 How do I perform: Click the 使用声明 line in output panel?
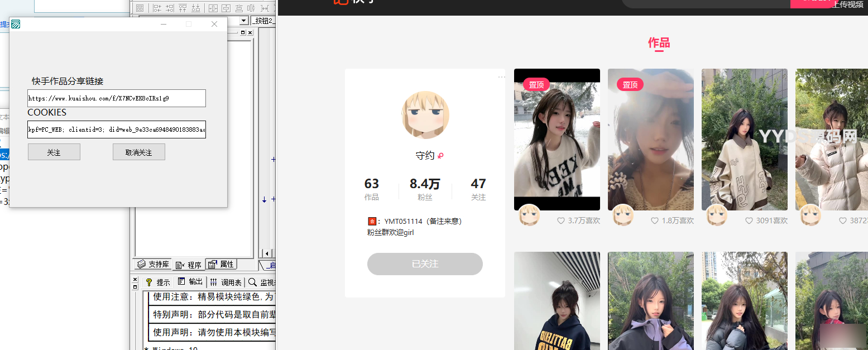(x=214, y=333)
